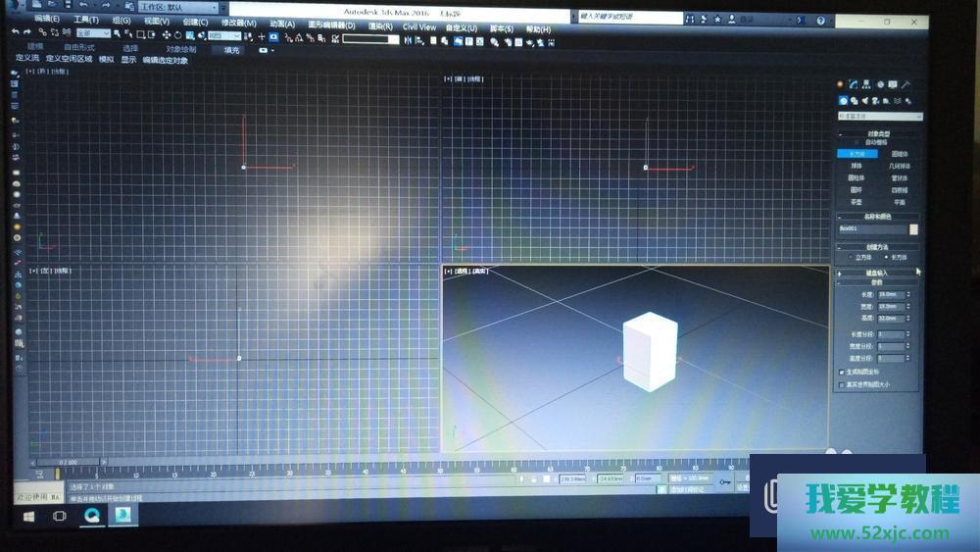Open Task View on the taskbar

click(60, 517)
